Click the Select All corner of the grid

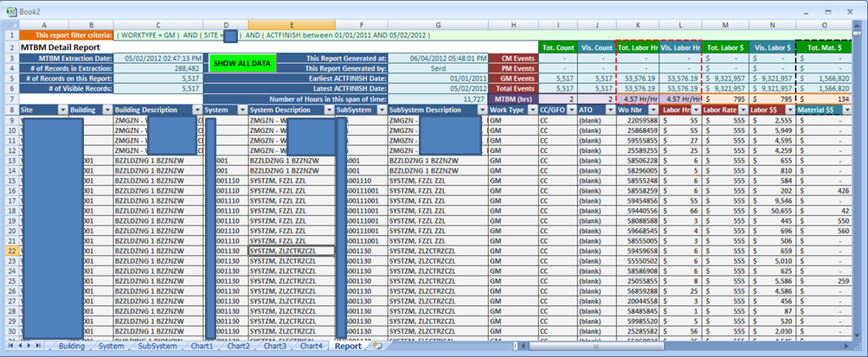[12, 25]
